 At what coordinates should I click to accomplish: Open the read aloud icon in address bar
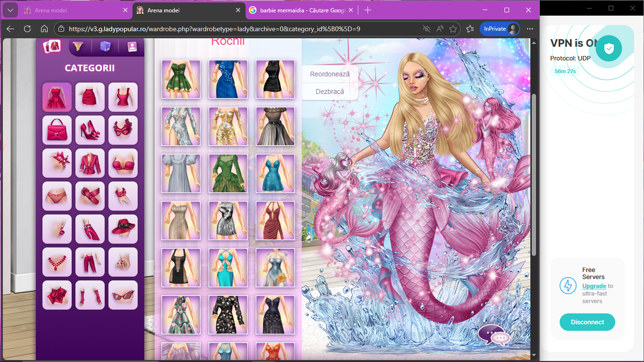[x=440, y=29]
